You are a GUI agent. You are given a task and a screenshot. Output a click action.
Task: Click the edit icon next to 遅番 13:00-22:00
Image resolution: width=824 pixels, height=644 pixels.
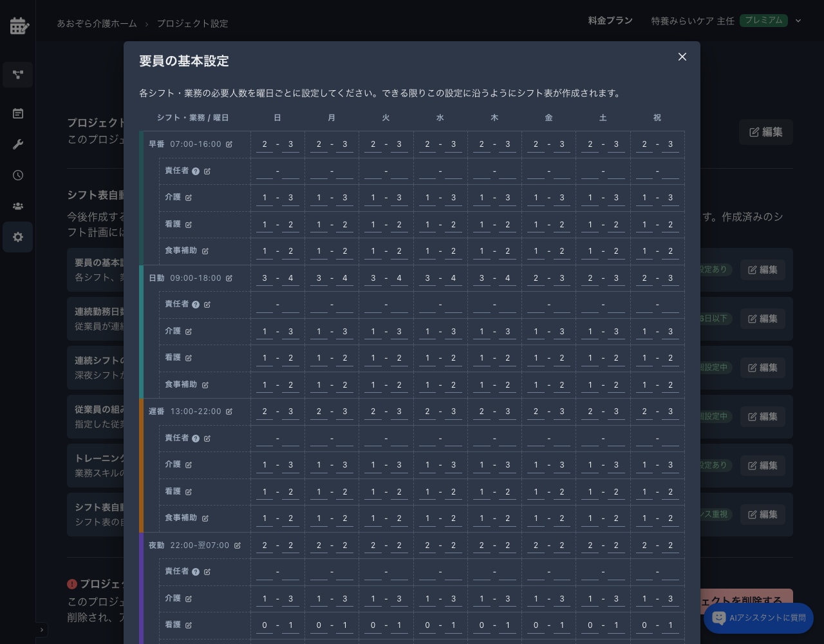(x=229, y=412)
